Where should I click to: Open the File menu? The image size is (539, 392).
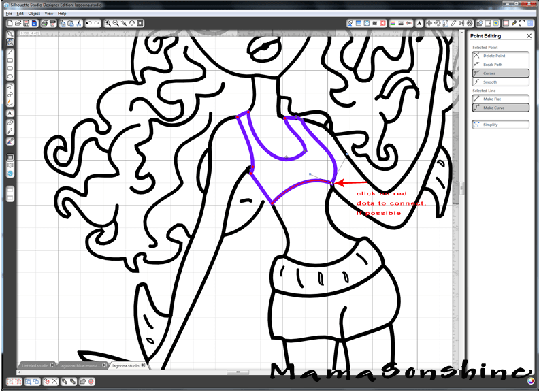point(9,13)
